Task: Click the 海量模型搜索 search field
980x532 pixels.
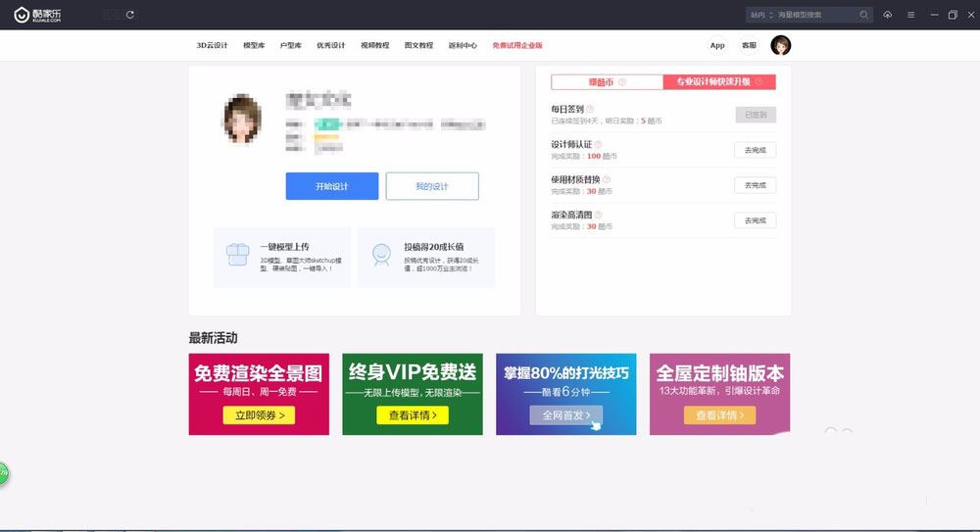Action: pos(815,15)
